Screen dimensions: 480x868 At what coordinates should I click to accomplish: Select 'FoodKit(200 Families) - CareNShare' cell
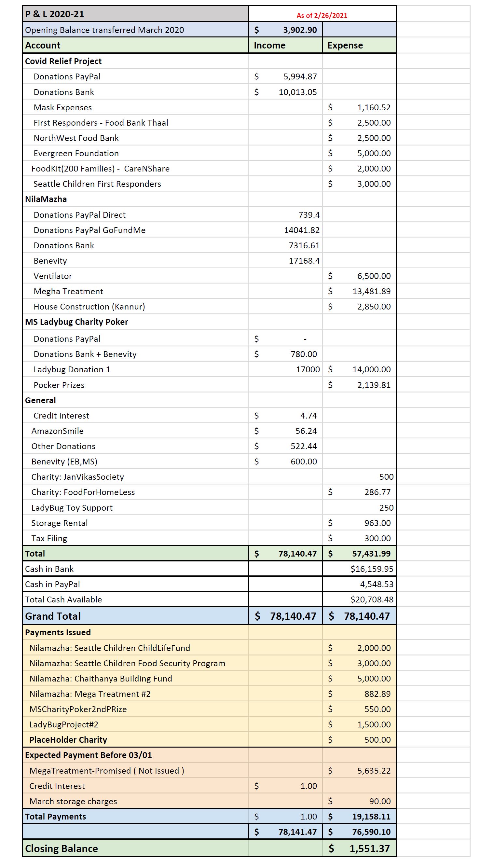coord(135,169)
